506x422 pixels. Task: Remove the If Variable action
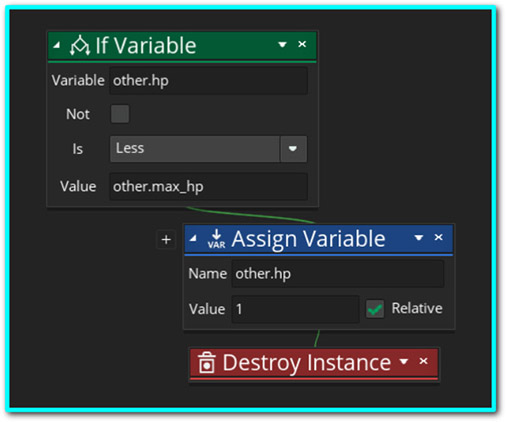302,44
